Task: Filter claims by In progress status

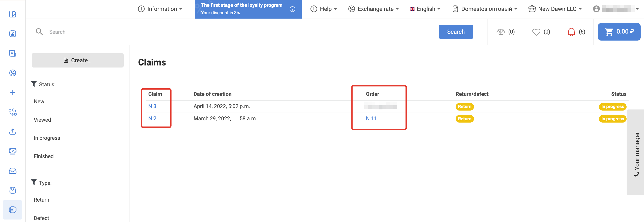Action: [x=47, y=138]
